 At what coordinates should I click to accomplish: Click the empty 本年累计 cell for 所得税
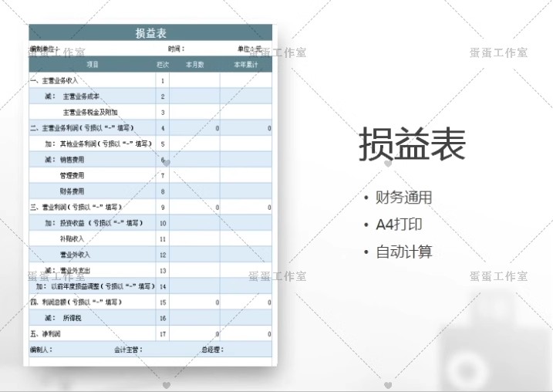246,318
